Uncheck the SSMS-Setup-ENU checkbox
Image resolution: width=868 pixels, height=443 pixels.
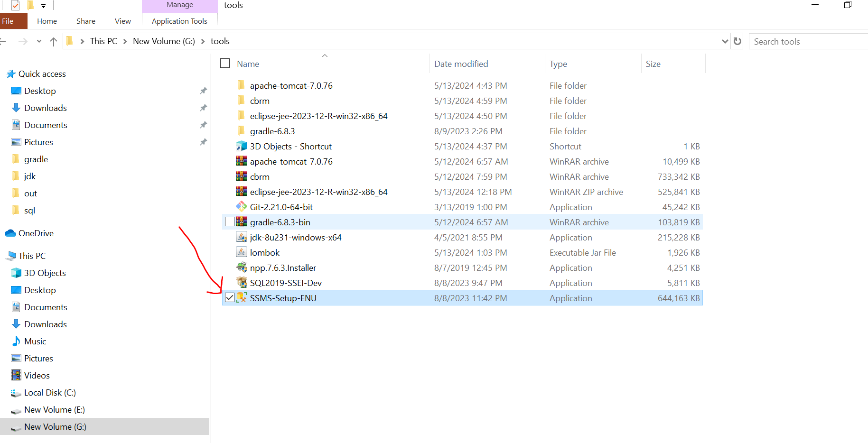tap(230, 297)
